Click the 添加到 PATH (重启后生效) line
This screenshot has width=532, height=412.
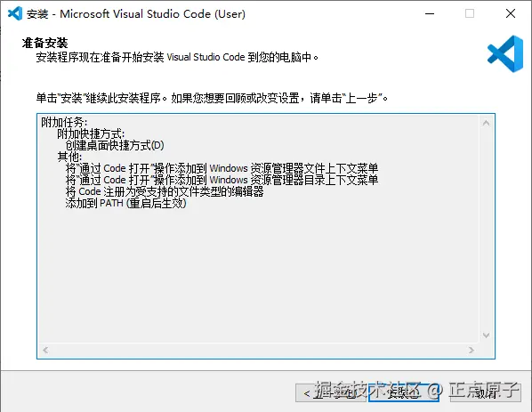click(x=125, y=203)
